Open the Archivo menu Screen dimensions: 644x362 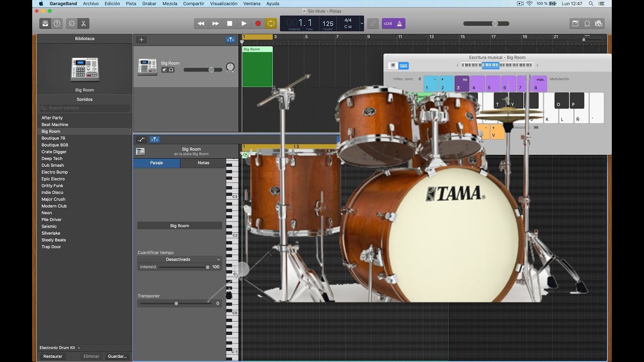(x=91, y=4)
